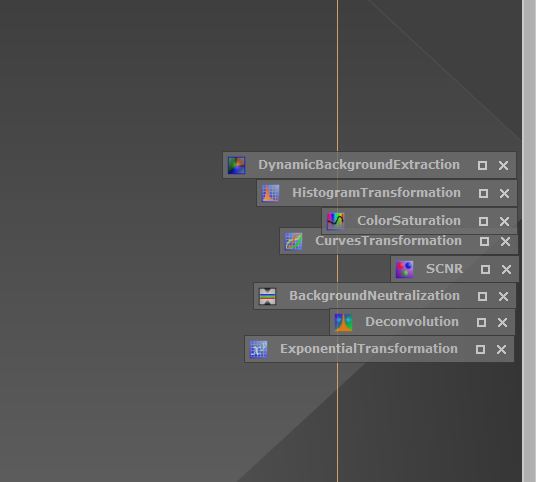
Task: Select the ExponentialTransformation icon
Action: (x=258, y=349)
